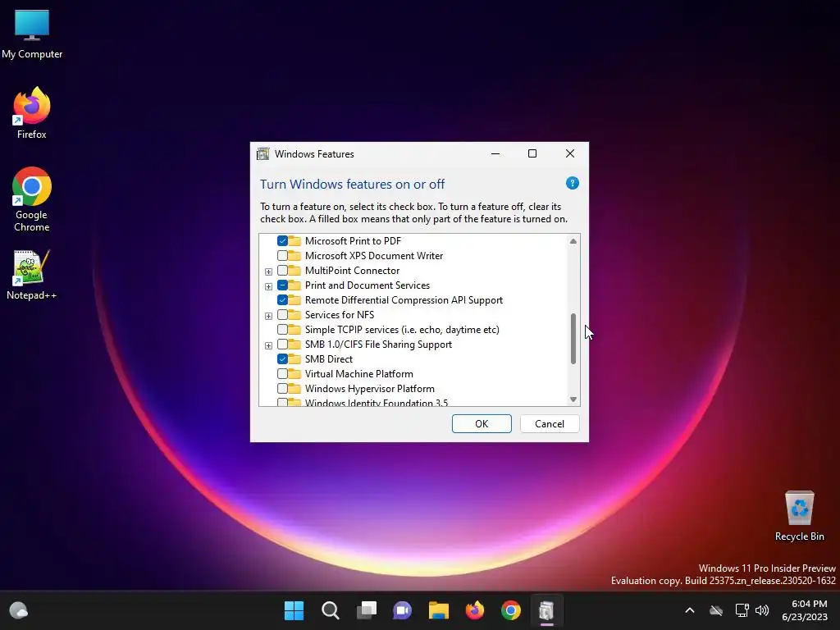The image size is (840, 630).
Task: Cancel the Windows Features dialog
Action: click(550, 424)
